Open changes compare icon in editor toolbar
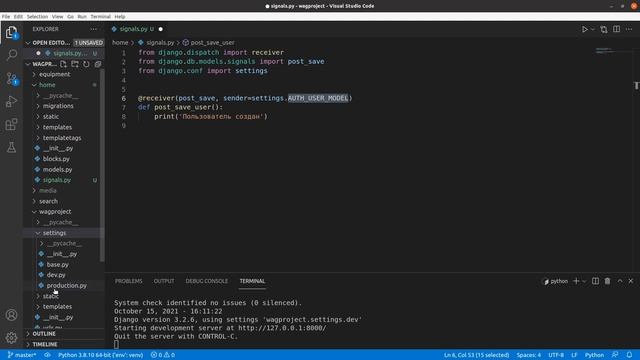This screenshot has width=640, height=360. [604, 29]
